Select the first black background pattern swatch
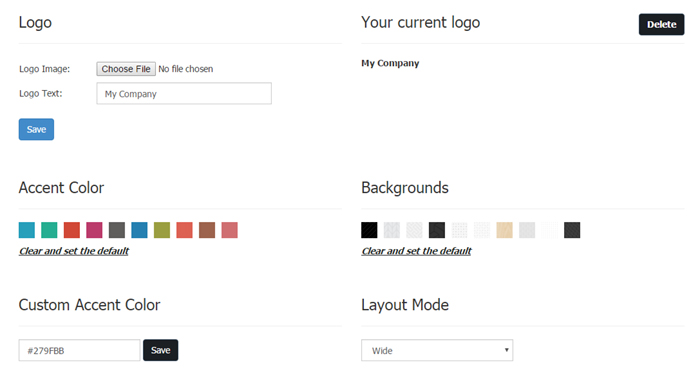This screenshot has width=700, height=374. [x=369, y=230]
